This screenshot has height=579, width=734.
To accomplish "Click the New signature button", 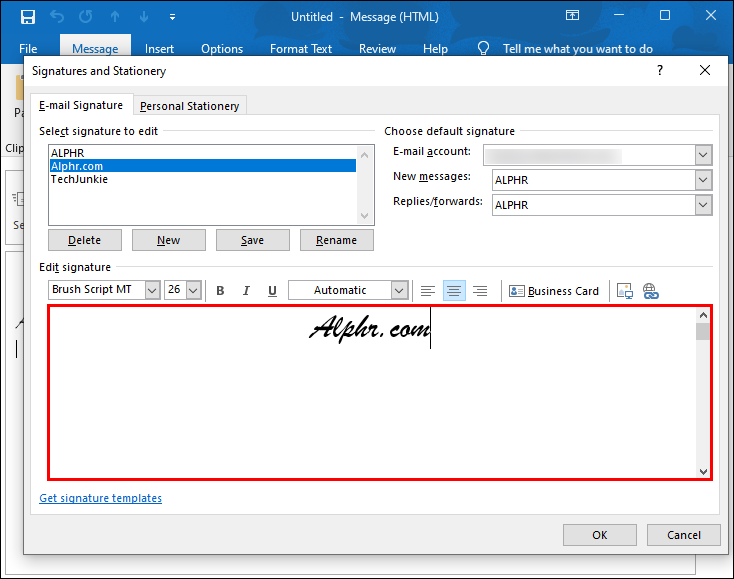I will point(169,240).
